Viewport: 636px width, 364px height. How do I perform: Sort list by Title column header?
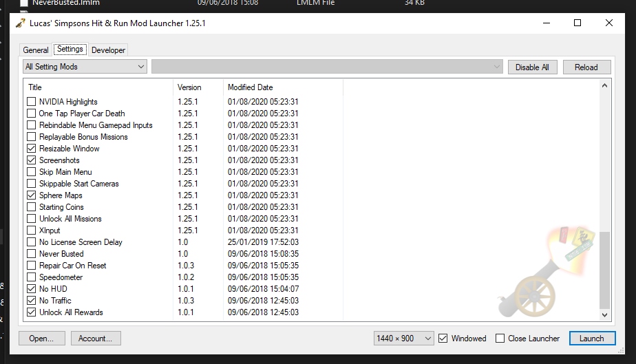98,87
